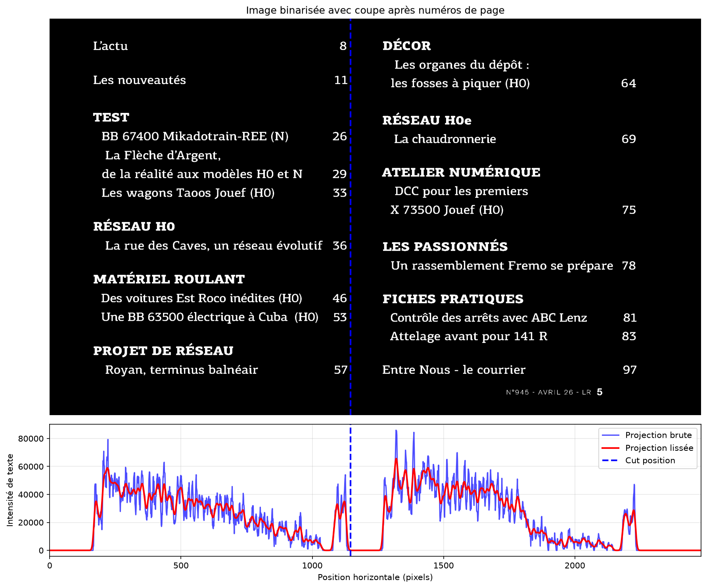
Task: Select 'La chaudronnerie' entry
Action: click(x=445, y=139)
